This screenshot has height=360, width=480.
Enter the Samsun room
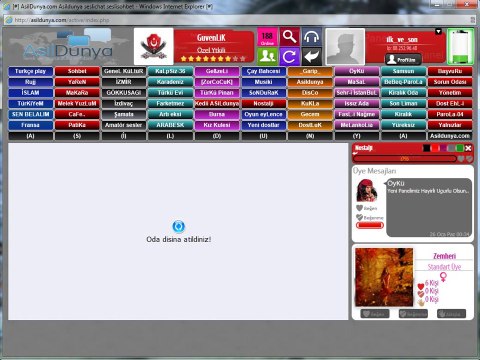(403, 71)
